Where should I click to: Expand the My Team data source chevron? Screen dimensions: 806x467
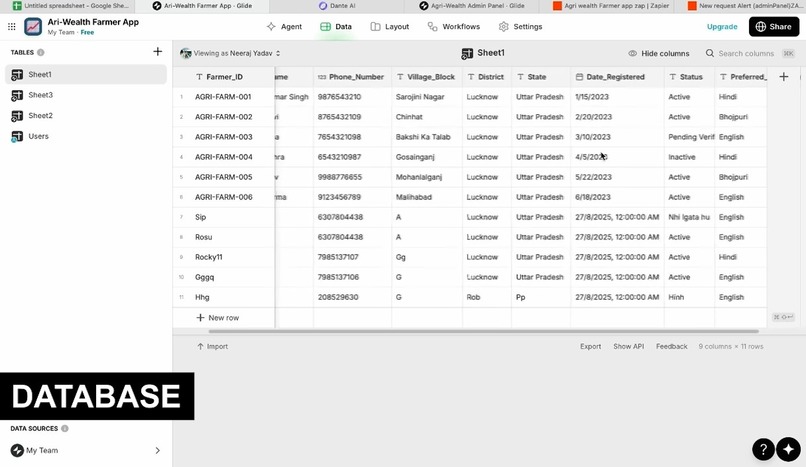click(x=157, y=451)
